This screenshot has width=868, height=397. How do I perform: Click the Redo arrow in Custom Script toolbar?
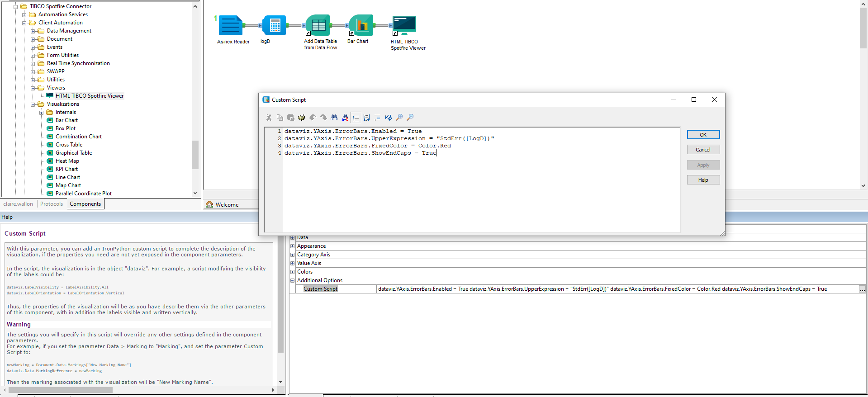click(x=323, y=118)
